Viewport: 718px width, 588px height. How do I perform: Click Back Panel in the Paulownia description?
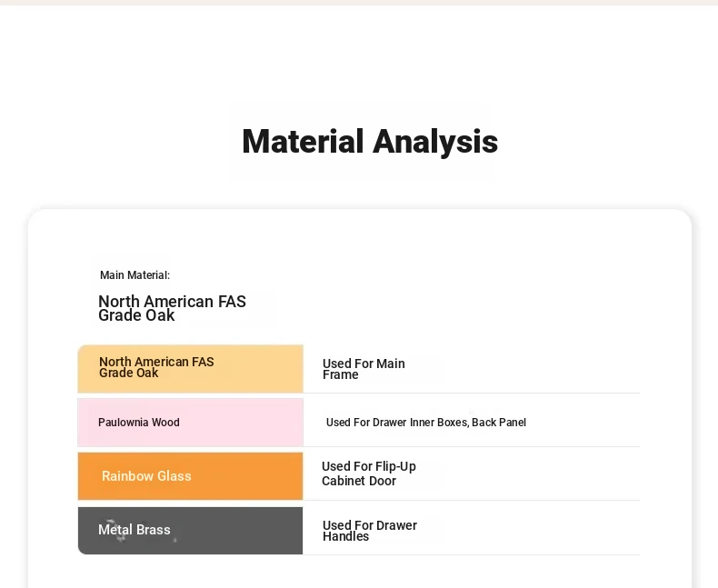[499, 423]
